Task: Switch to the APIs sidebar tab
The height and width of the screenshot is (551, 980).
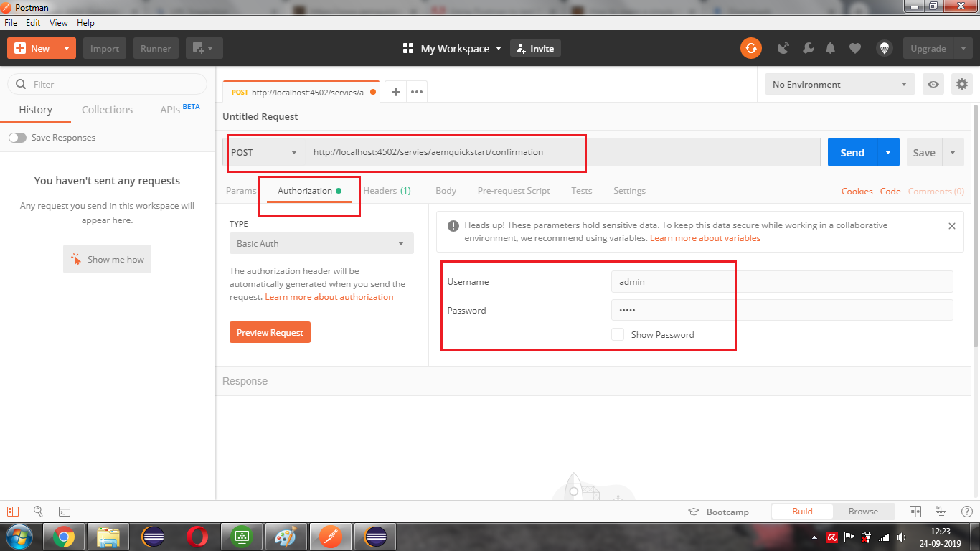Action: 179,109
